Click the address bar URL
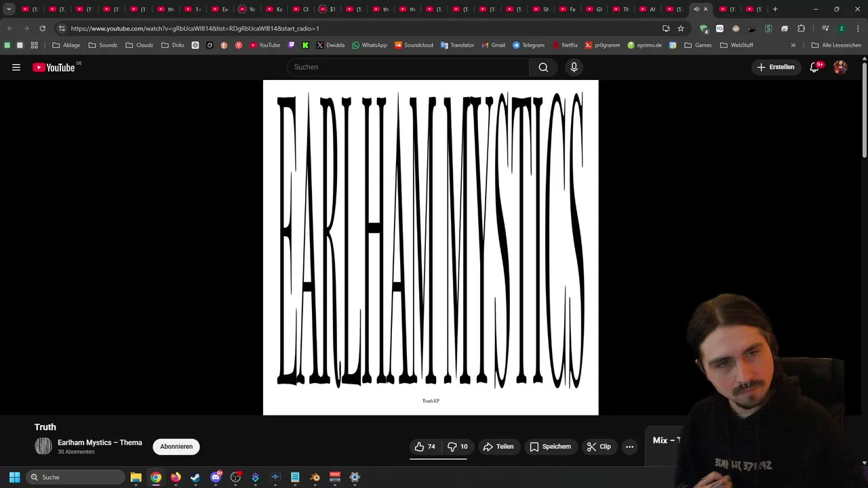The height and width of the screenshot is (488, 868). pos(195,28)
